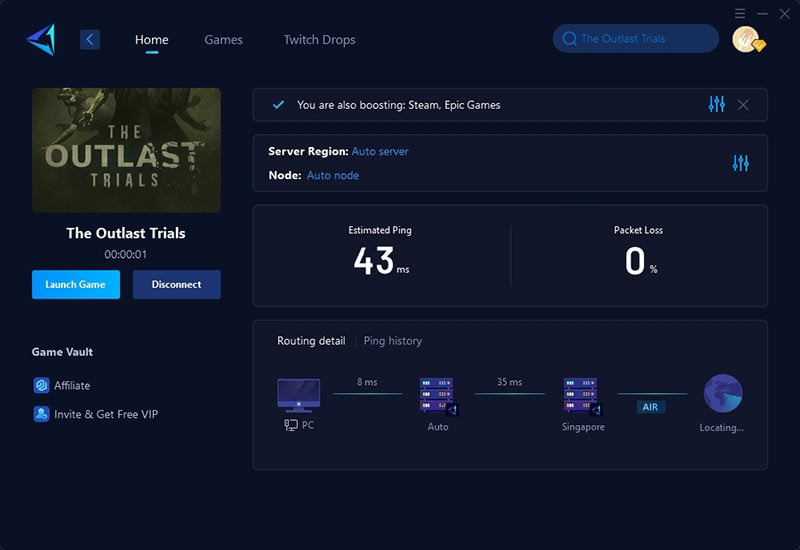Click the Locating globe icon
Image resolution: width=800 pixels, height=550 pixels.
point(723,393)
